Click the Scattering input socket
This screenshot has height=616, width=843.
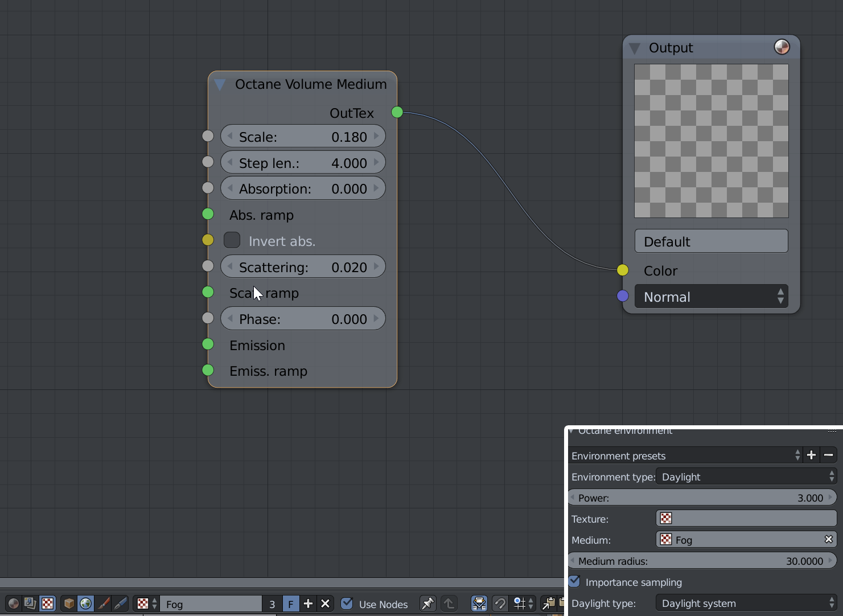coord(208,266)
